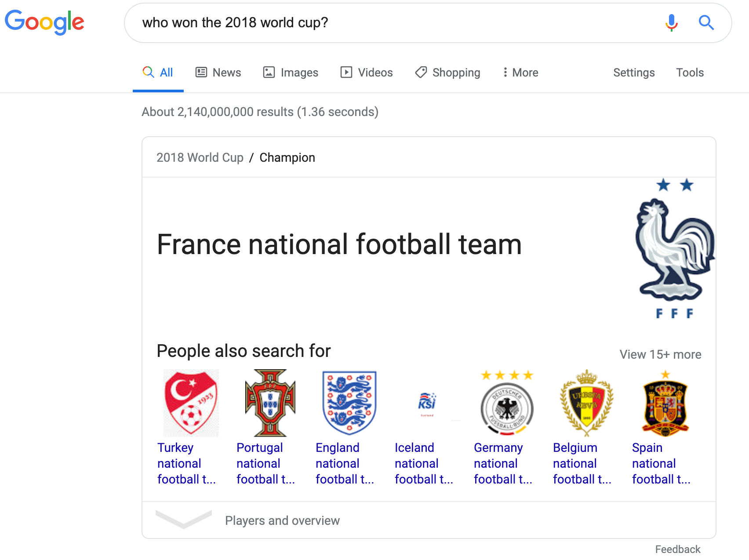
Task: Open the Tools options
Action: tap(690, 73)
